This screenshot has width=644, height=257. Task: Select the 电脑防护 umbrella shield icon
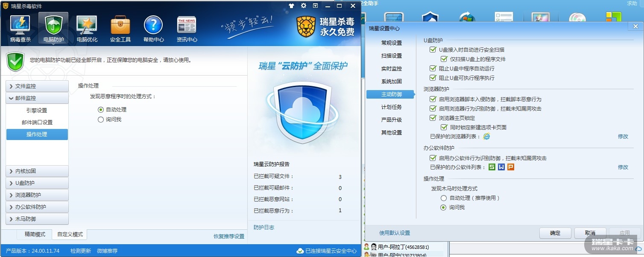[53, 28]
